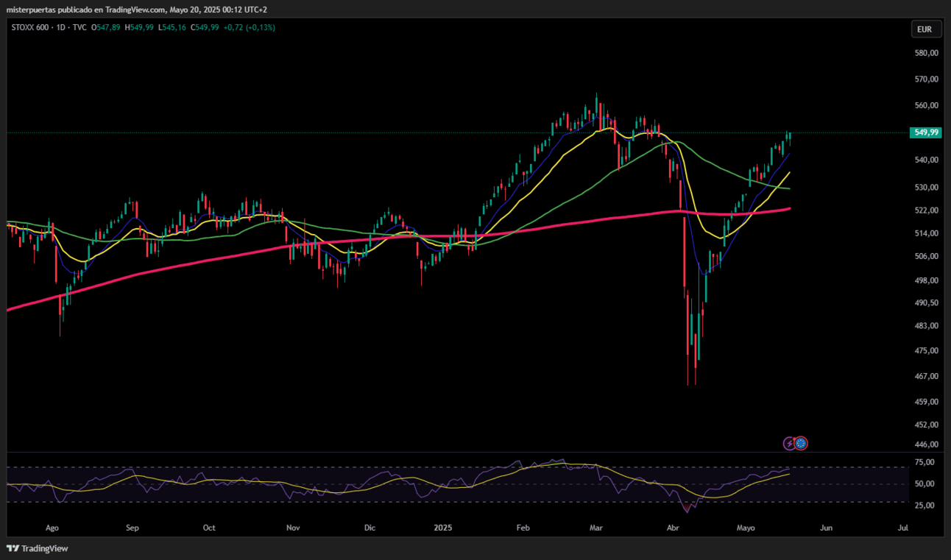Click the misterpuertas publicado en TradingView.com header

(x=136, y=10)
